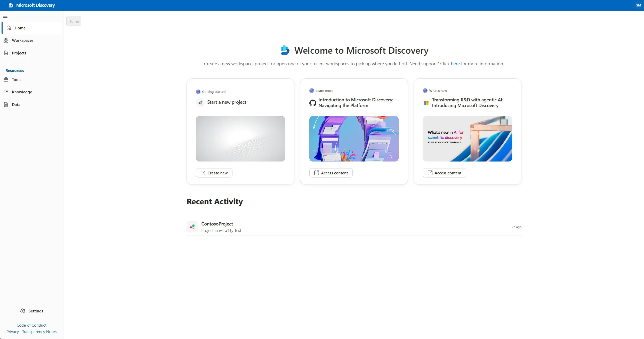Toggle the hamburger navigation menu

(5, 16)
